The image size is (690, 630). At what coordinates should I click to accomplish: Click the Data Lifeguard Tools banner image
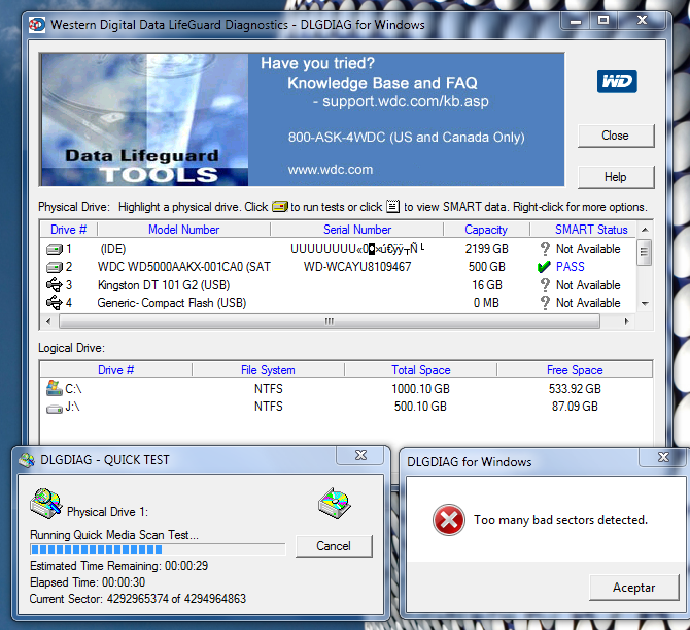click(x=144, y=120)
